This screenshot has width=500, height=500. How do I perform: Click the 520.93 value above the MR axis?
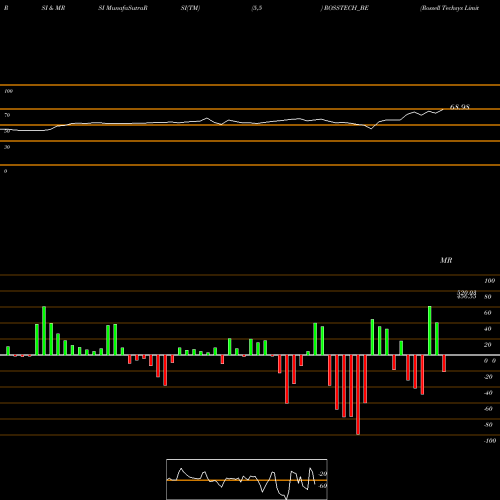(x=466, y=292)
